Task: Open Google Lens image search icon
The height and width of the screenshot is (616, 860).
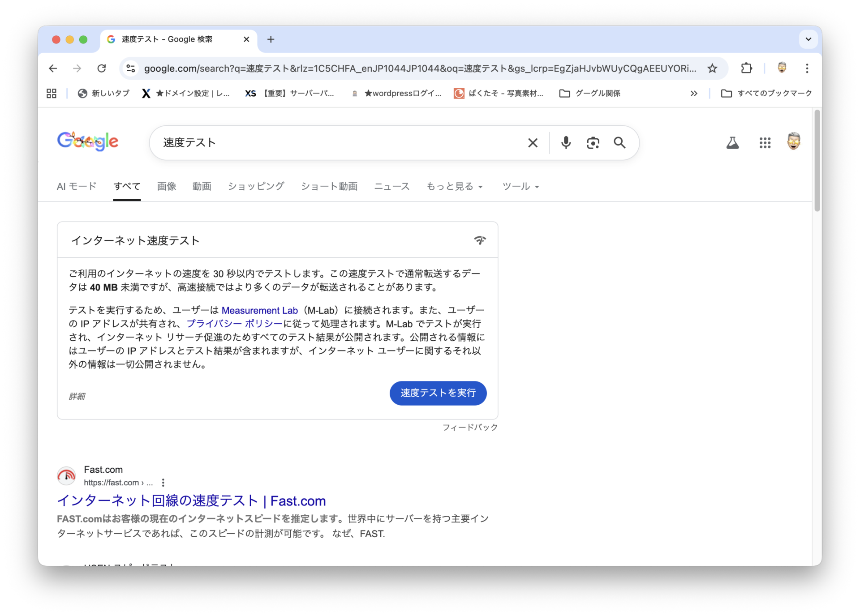Action: pos(593,143)
